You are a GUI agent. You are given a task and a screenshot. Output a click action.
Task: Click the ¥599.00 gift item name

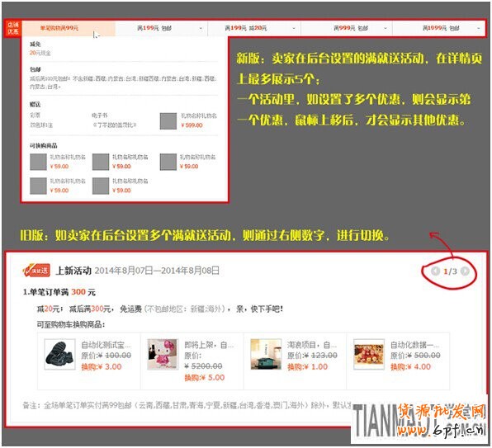199,116
